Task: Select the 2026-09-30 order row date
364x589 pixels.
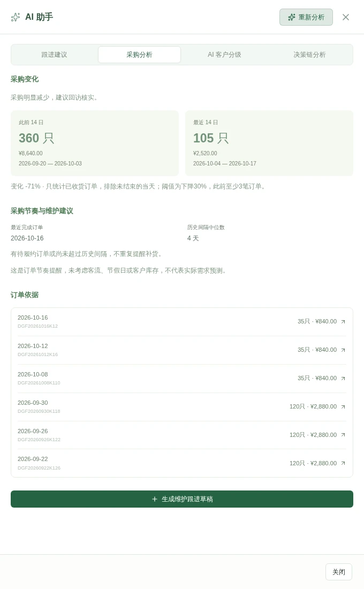Action: point(33,403)
